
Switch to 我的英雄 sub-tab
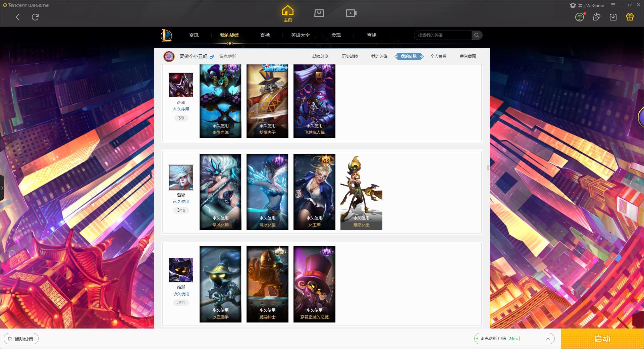pyautogui.click(x=379, y=56)
